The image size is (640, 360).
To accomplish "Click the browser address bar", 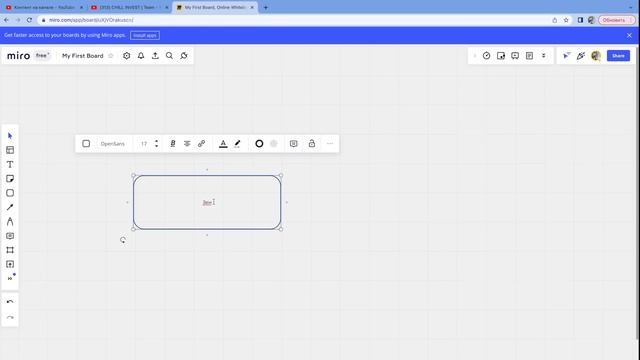I will 294,20.
